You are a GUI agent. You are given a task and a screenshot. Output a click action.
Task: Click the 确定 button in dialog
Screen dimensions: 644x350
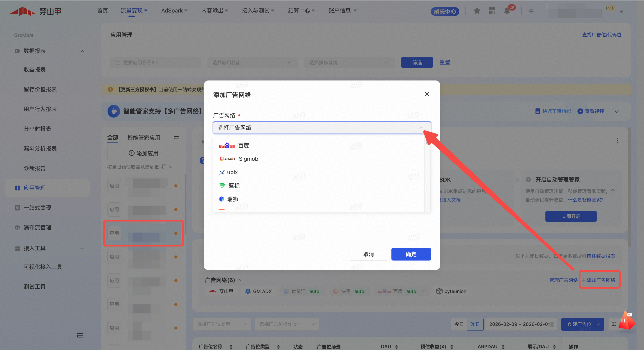pyautogui.click(x=411, y=254)
